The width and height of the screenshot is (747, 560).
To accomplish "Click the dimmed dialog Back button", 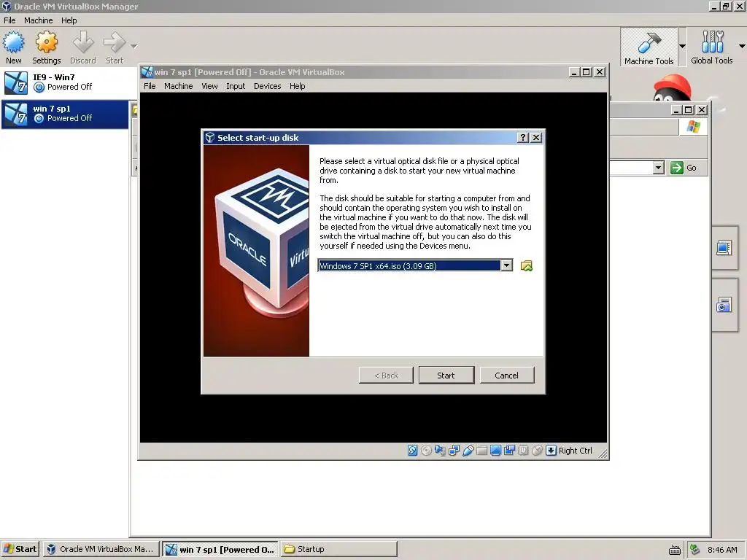I will [x=386, y=376].
